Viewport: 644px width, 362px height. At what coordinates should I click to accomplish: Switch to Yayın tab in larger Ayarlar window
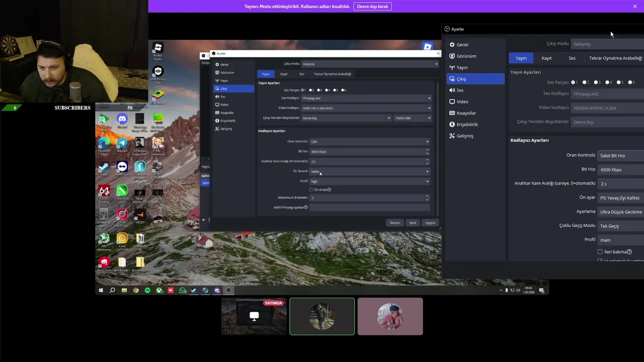[521, 58]
